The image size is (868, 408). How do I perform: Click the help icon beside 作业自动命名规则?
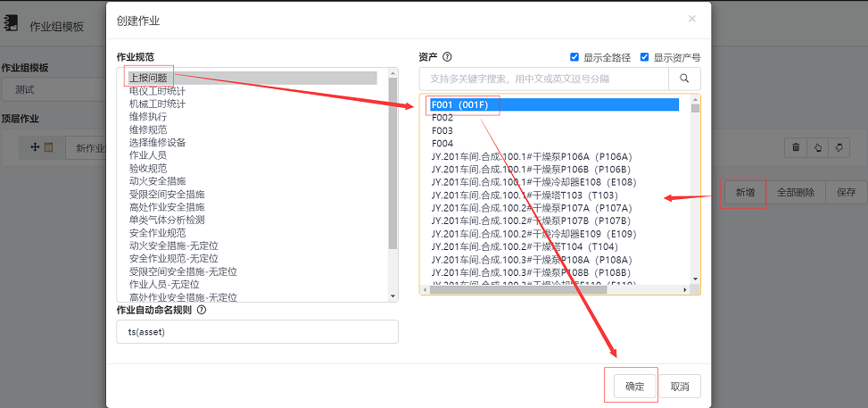pos(202,310)
